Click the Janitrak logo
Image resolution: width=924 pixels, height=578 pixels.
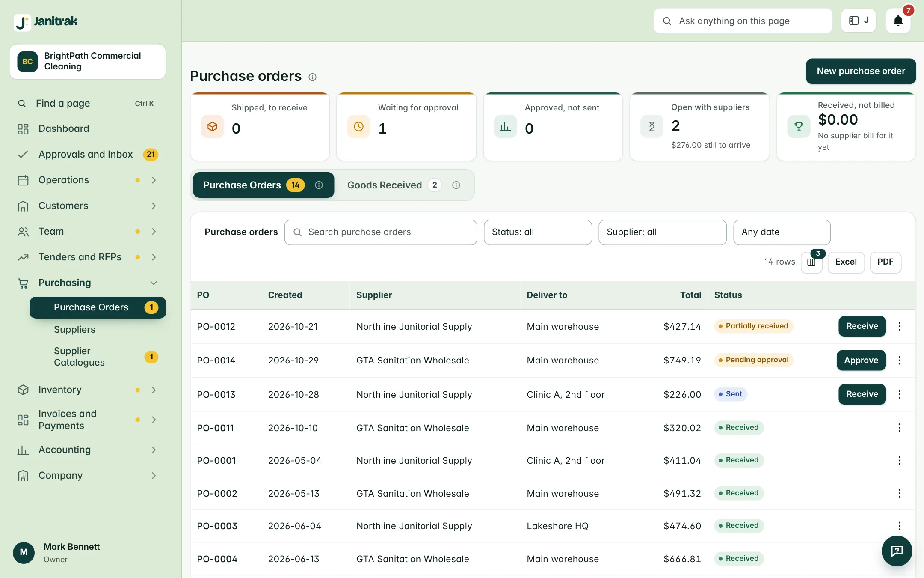45,21
